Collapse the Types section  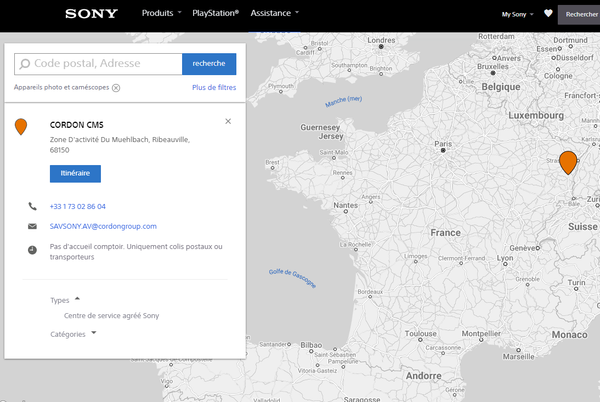(x=78, y=299)
